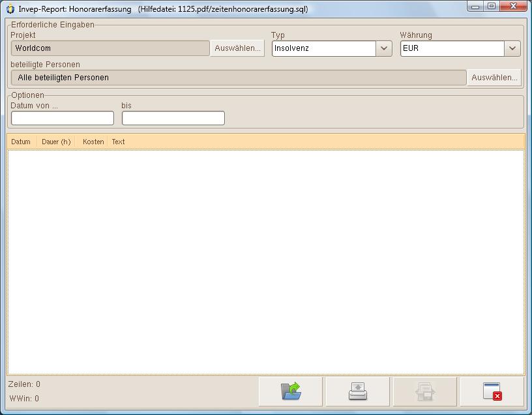Click Auswählen button next to beteiligte Personen
This screenshot has width=532, height=415.
[x=494, y=78]
